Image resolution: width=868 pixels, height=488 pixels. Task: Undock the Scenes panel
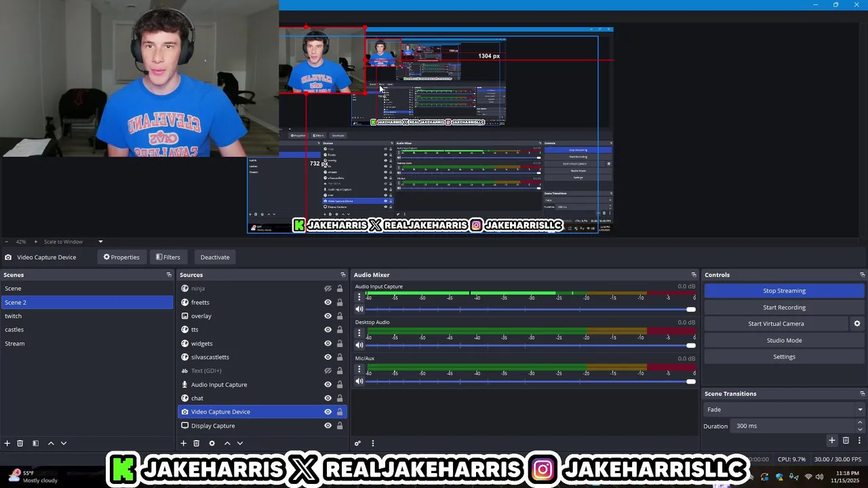tap(169, 274)
